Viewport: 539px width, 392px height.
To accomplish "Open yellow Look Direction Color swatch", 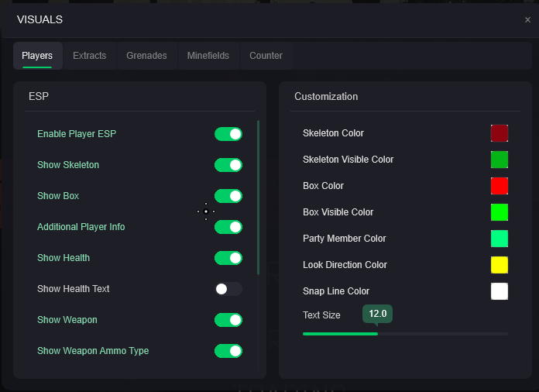I will tap(500, 265).
